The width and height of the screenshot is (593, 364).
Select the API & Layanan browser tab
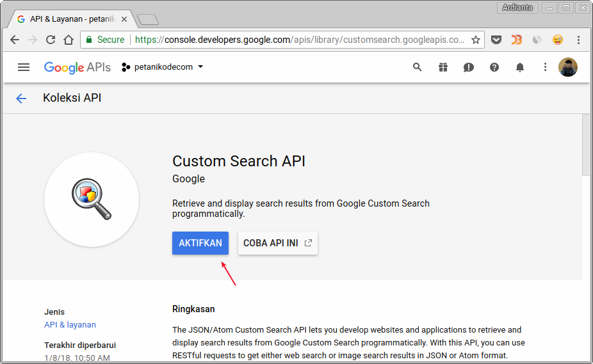pyautogui.click(x=70, y=19)
